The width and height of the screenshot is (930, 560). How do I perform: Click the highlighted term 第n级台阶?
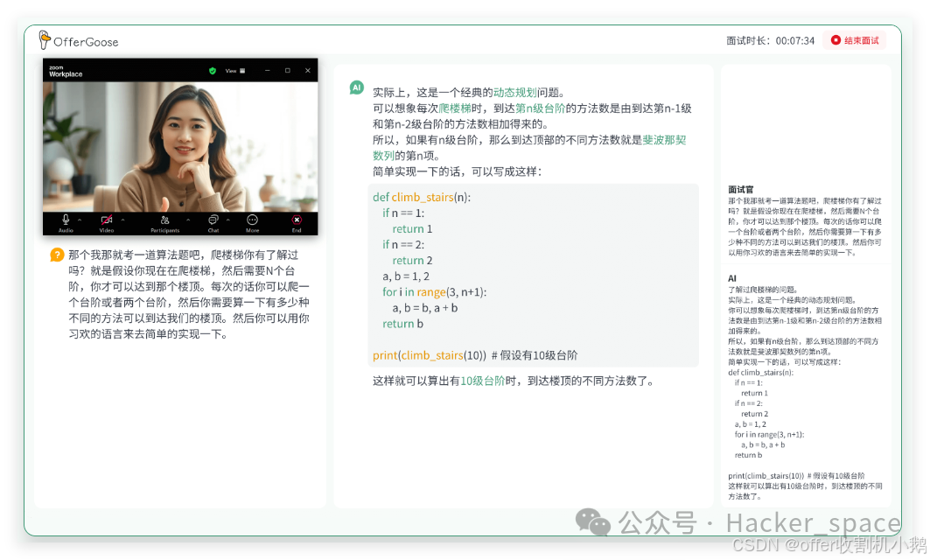[540, 108]
